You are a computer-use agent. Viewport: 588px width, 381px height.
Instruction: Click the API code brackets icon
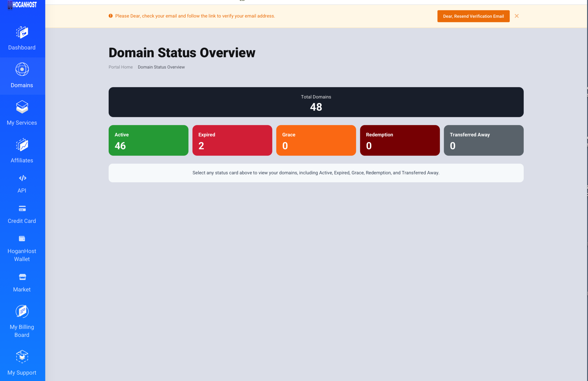[23, 178]
